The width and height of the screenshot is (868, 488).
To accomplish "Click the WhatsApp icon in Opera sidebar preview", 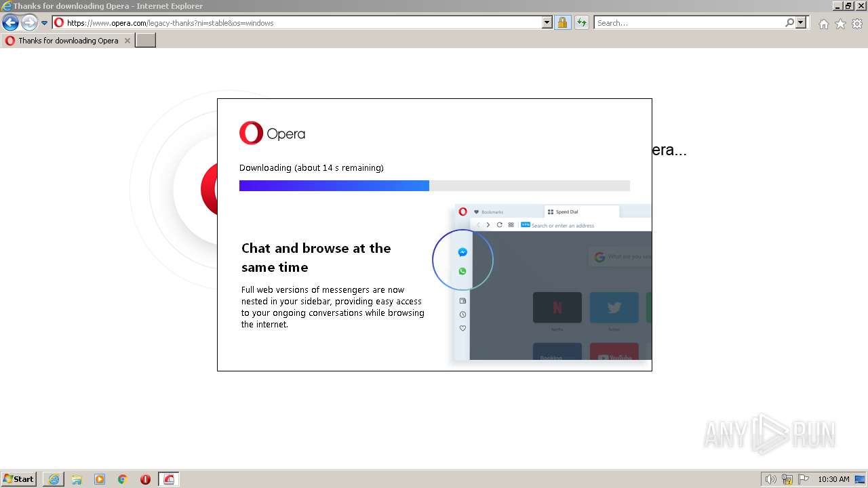I will (462, 271).
